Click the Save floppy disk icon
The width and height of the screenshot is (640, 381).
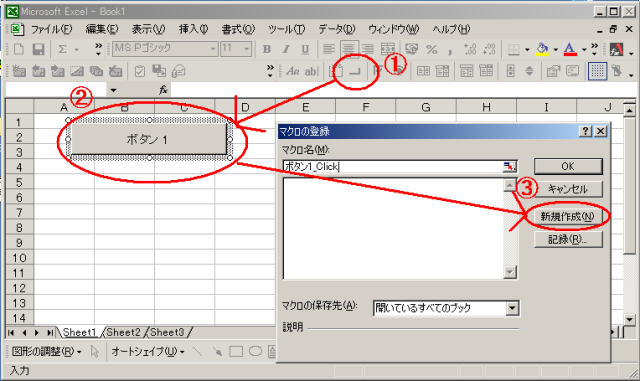pos(38,49)
